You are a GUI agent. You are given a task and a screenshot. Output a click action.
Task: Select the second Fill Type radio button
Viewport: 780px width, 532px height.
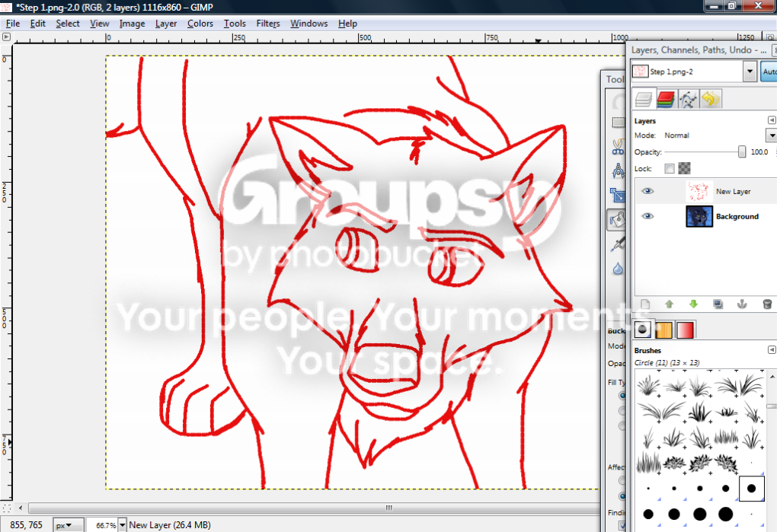(x=622, y=411)
